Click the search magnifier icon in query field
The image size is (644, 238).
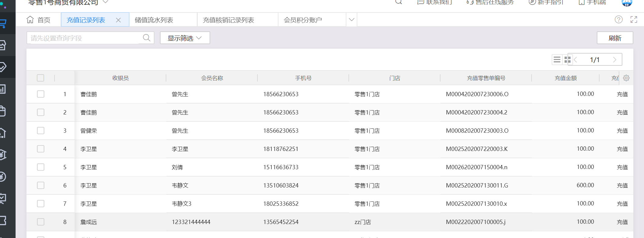point(147,38)
